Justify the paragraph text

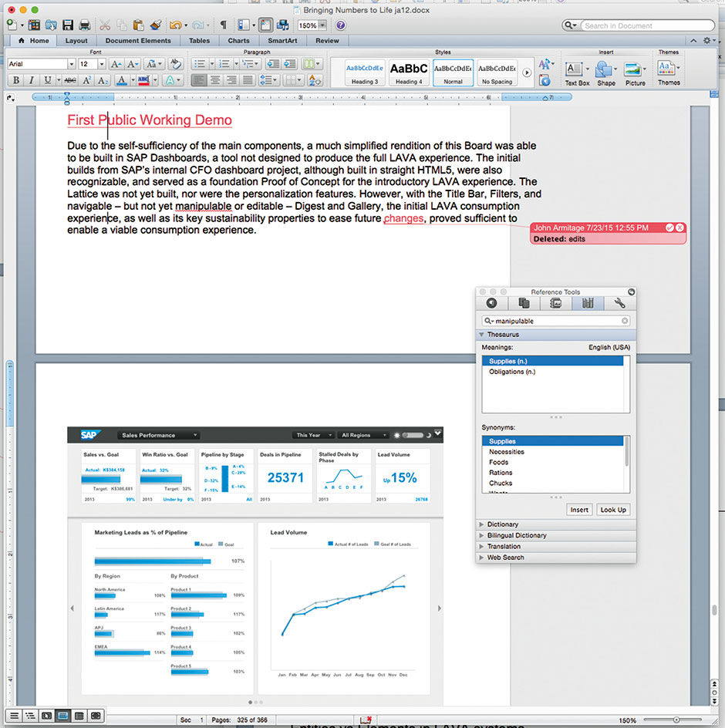click(x=248, y=80)
